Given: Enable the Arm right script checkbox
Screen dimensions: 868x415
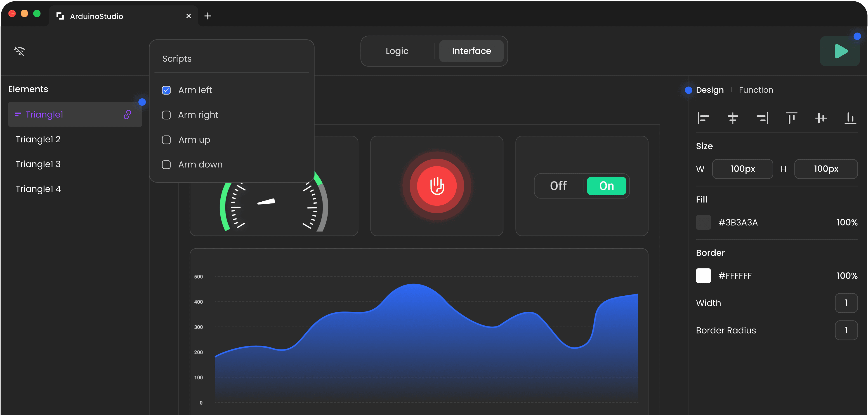Looking at the screenshot, I should (x=166, y=115).
